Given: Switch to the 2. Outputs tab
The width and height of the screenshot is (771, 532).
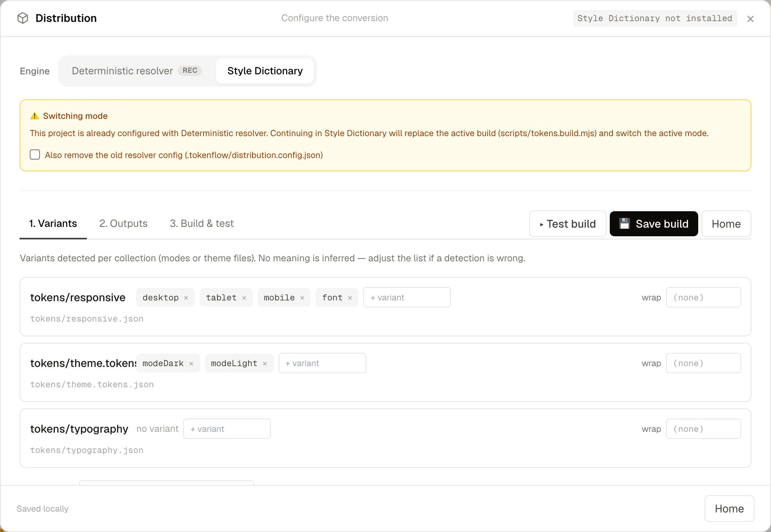Looking at the screenshot, I should click(123, 223).
